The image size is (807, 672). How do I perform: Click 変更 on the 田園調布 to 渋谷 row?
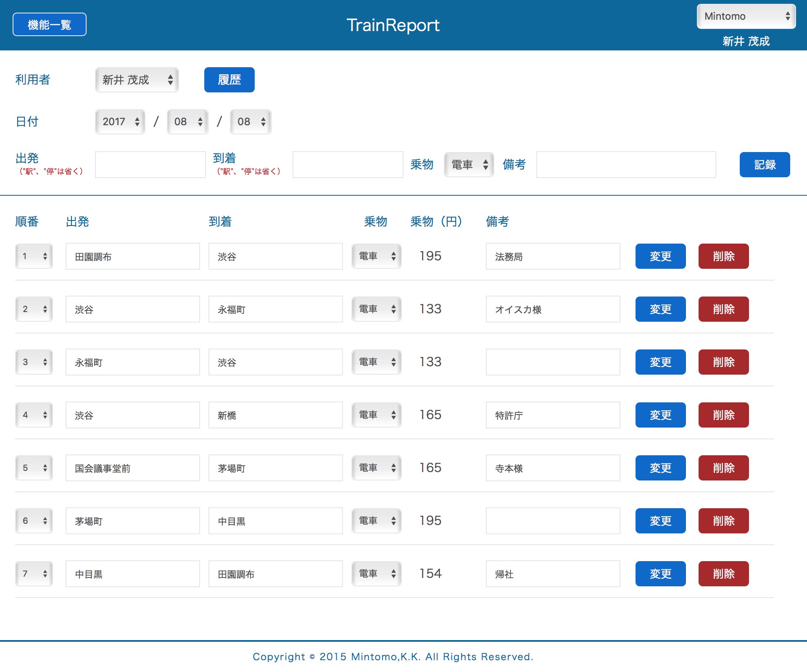click(660, 256)
